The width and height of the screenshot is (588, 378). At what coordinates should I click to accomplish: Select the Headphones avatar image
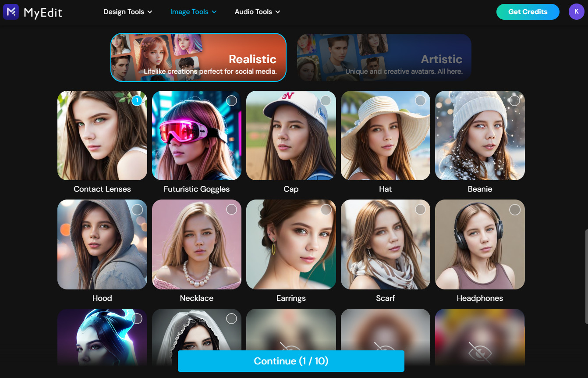point(480,245)
